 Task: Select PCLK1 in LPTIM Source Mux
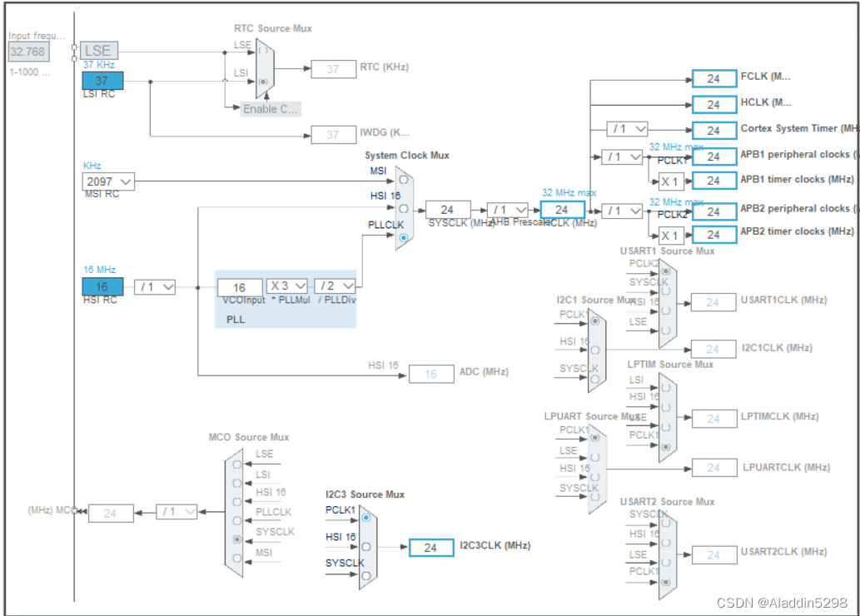[666, 446]
